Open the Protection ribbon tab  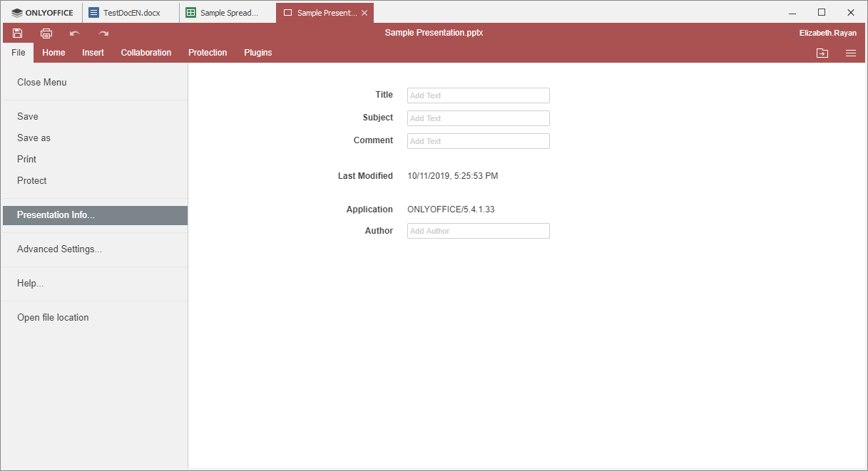208,53
